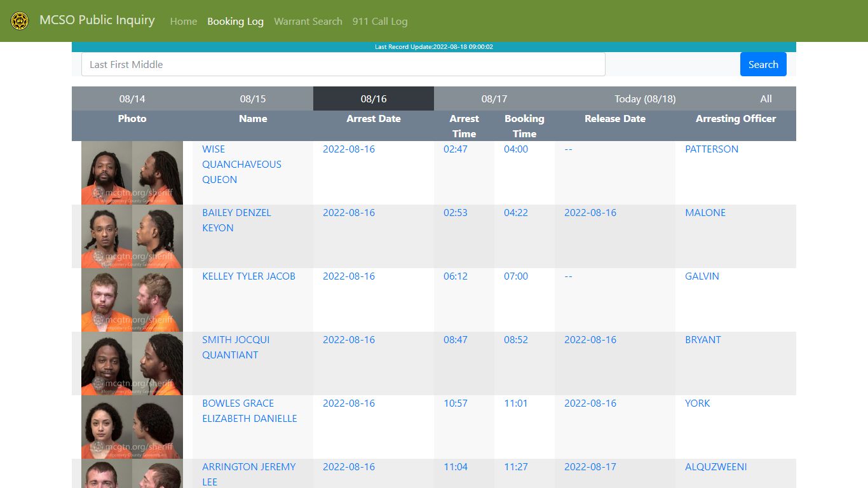Image resolution: width=868 pixels, height=488 pixels.
Task: Click arrest time 10:57
Action: 456,403
